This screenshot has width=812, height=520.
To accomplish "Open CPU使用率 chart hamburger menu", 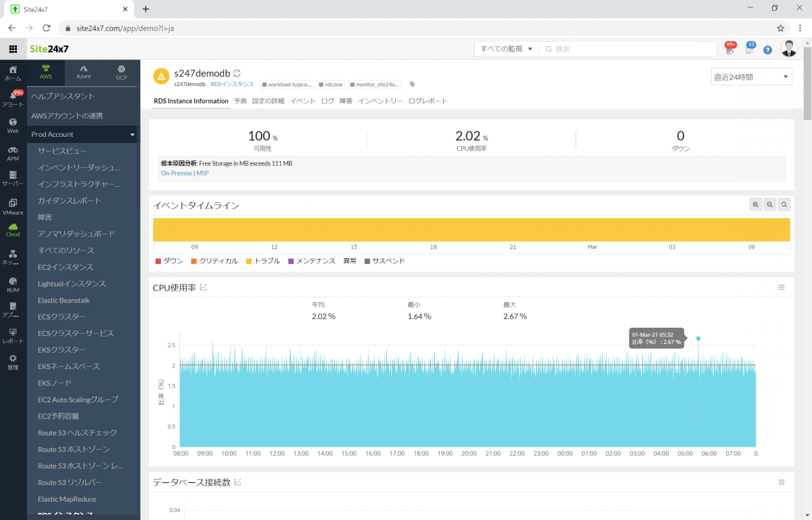I will tap(782, 288).
